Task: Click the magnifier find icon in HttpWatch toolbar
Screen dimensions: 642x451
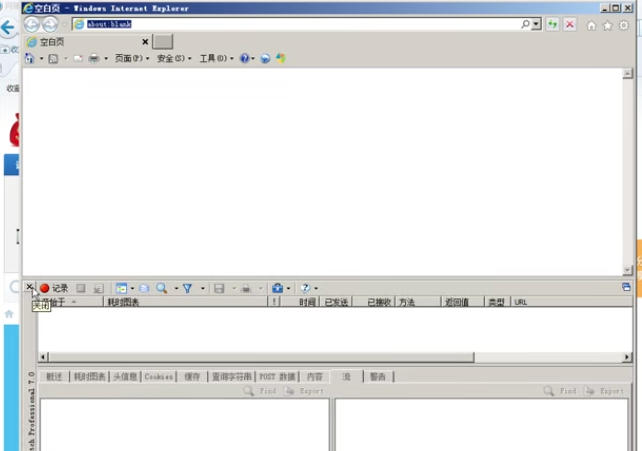Action: point(161,288)
